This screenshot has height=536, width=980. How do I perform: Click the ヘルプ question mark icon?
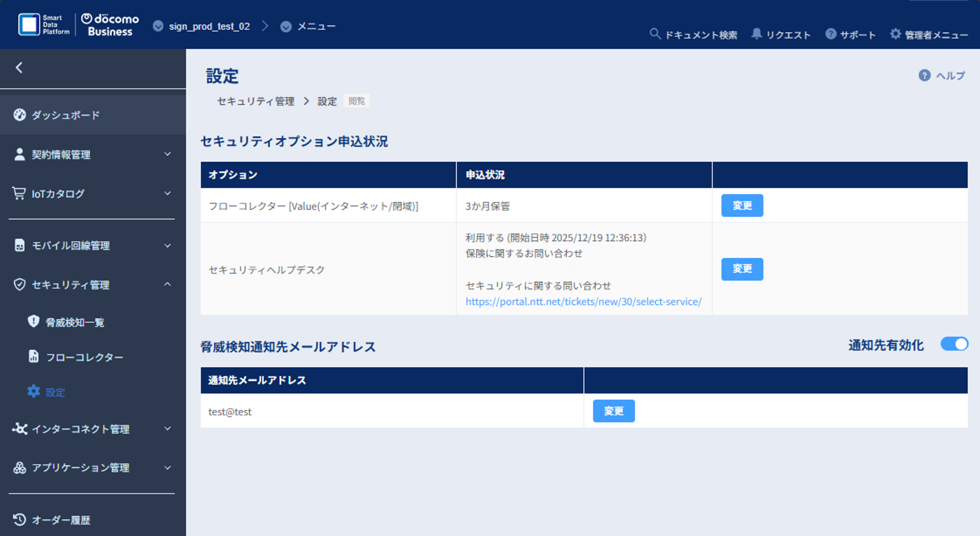(x=925, y=75)
